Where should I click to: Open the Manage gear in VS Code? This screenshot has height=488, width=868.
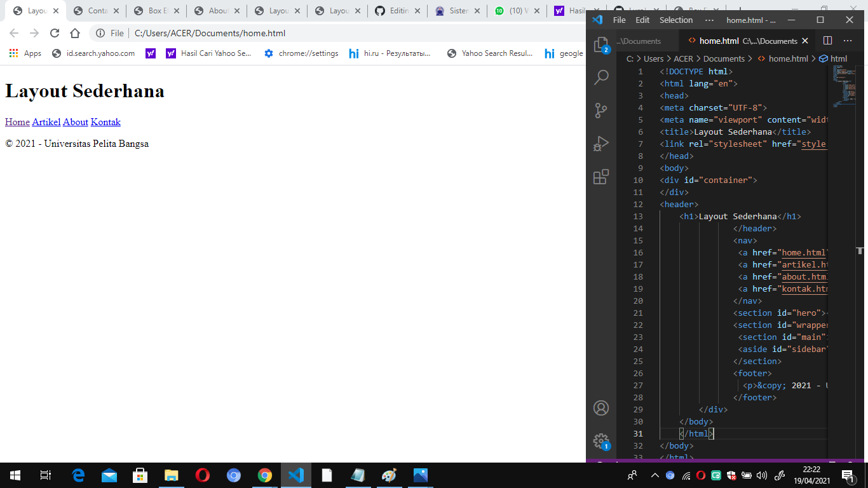click(601, 441)
